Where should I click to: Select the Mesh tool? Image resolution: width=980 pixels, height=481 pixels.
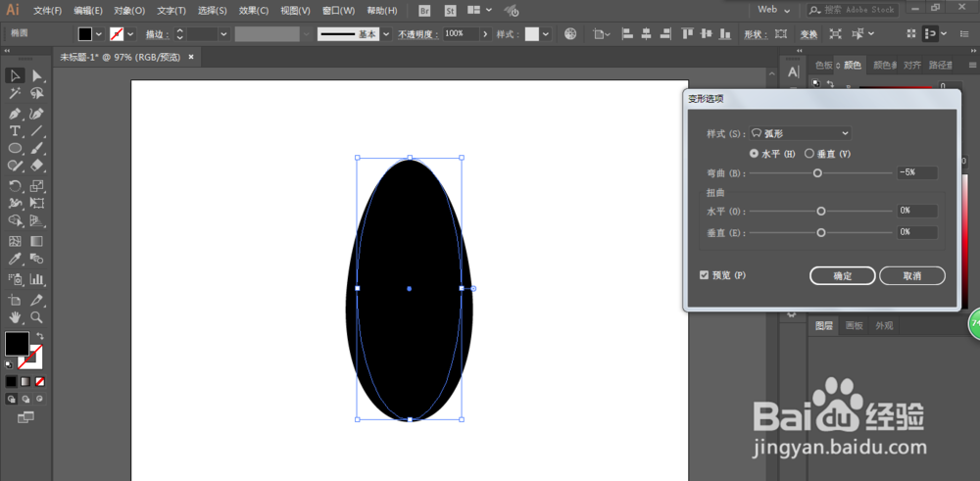click(x=16, y=241)
